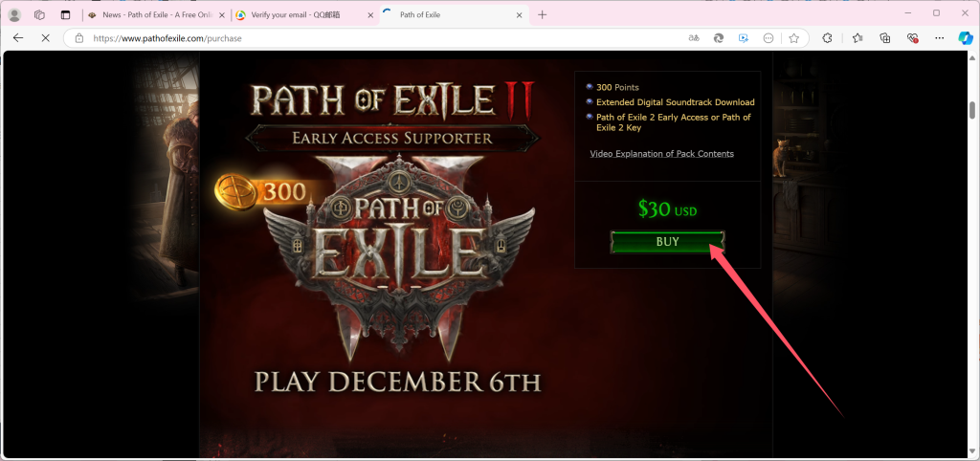
Task: Click the $30 USD price text
Action: (x=667, y=209)
